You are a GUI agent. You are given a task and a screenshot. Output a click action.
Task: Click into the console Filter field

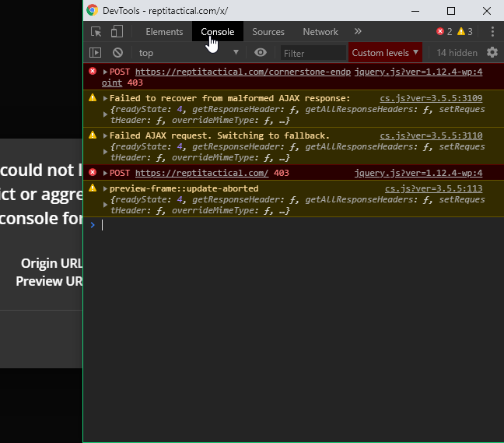point(313,53)
